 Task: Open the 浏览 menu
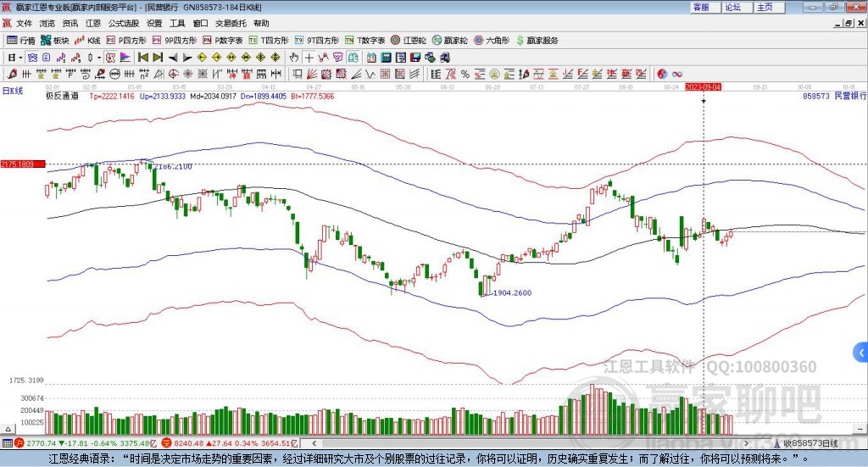tap(47, 23)
